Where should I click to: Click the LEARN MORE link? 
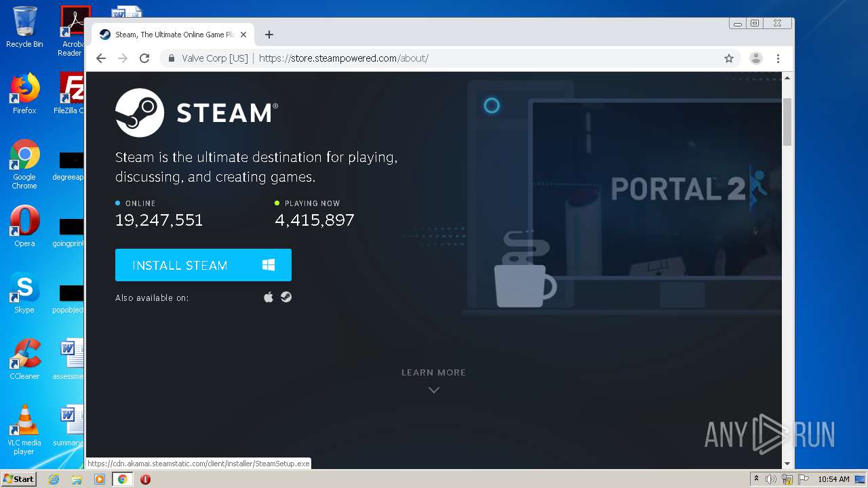433,372
